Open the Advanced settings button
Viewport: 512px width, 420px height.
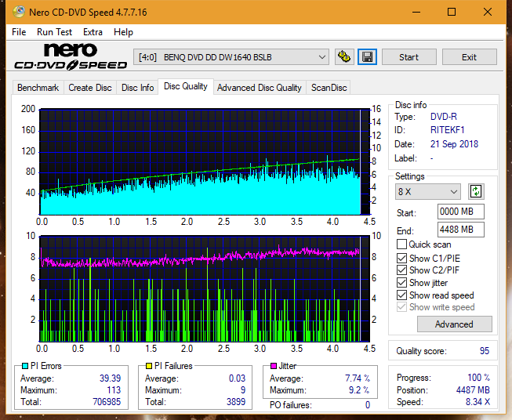coord(454,324)
